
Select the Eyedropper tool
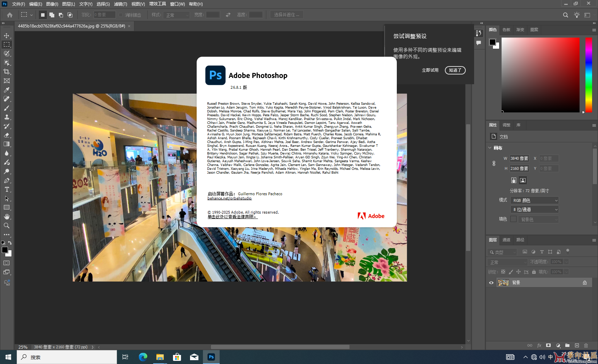coord(7,90)
